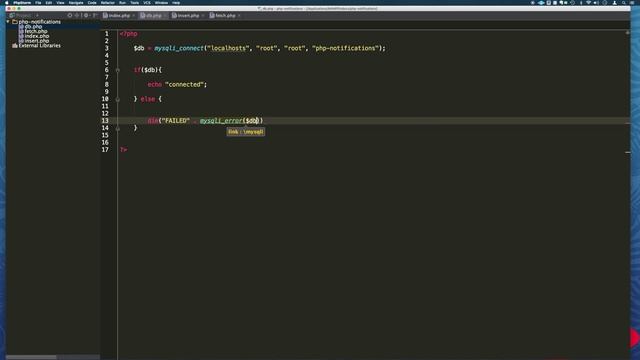Click the collapse-all icon in Project panel

click(77, 16)
